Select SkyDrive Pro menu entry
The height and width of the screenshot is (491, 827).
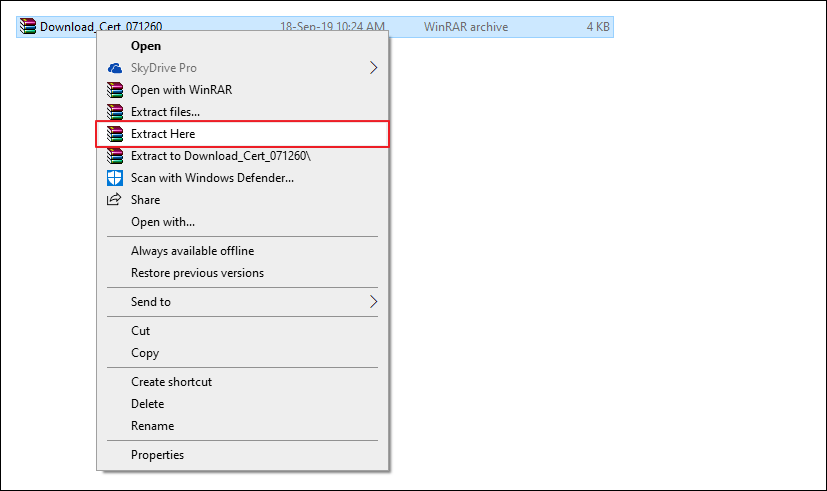243,68
